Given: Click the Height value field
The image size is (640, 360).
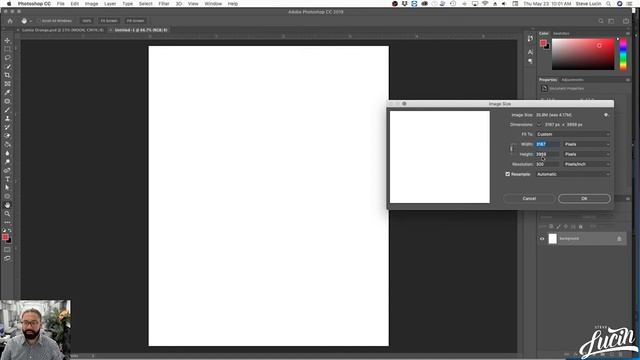Looking at the screenshot, I should coord(547,154).
